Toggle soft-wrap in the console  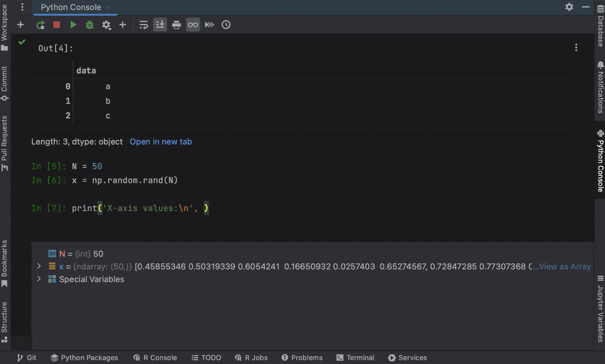point(143,25)
